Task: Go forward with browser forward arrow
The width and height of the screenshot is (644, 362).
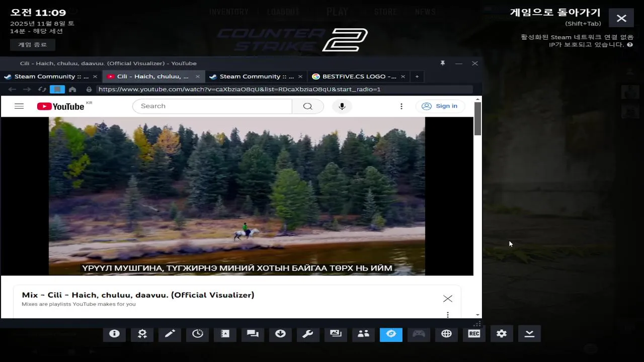Action: 27,89
